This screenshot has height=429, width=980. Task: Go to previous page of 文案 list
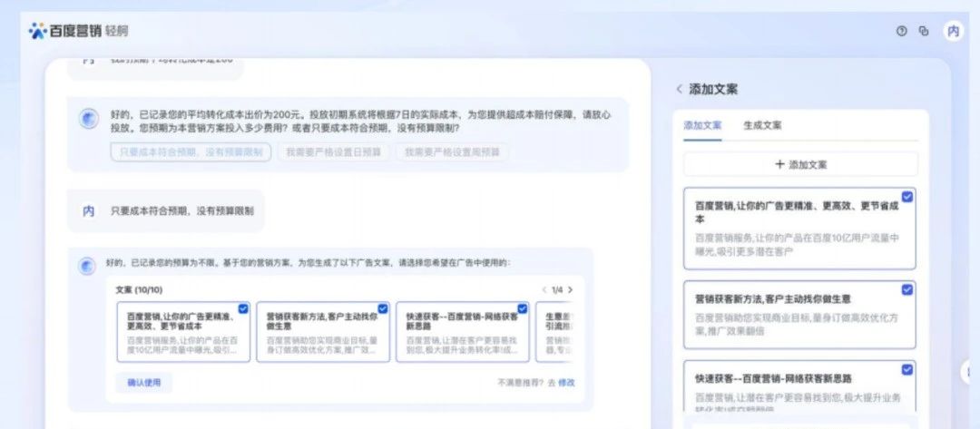(x=544, y=289)
